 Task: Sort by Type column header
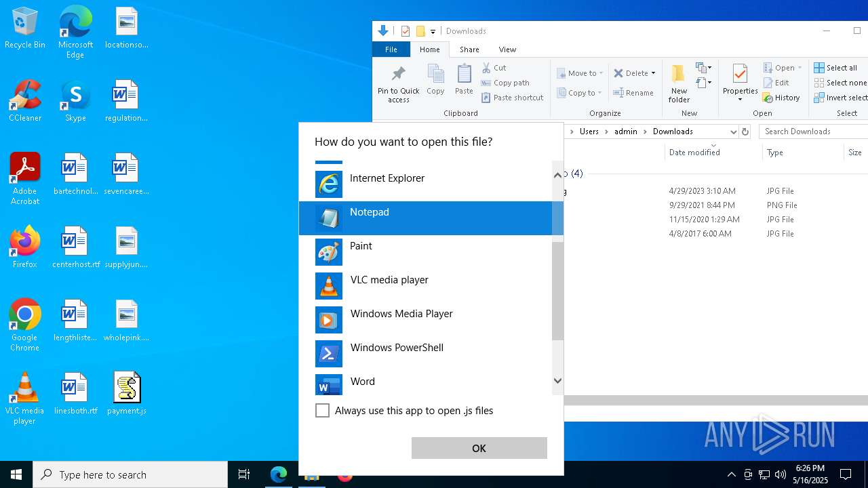[x=803, y=152]
